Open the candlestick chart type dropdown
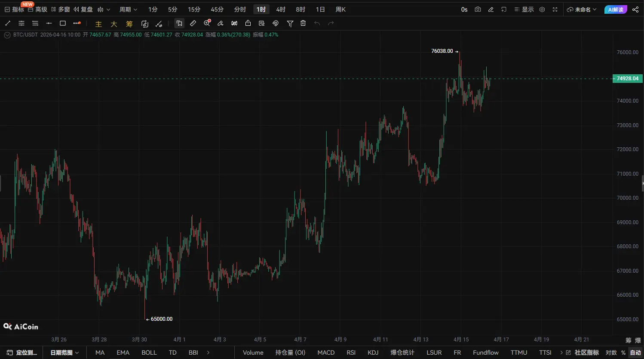644x359 pixels. click(104, 9)
